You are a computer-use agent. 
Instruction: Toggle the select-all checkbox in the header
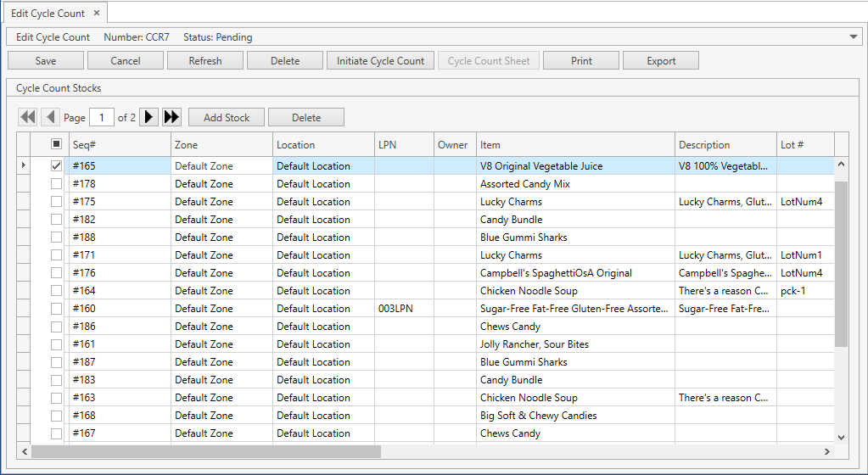56,144
